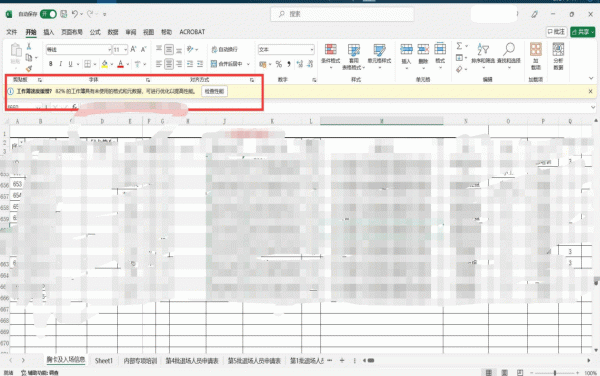The height and width of the screenshot is (376, 600).
Task: Apply the yellow fill color bucket
Action: [x=104, y=64]
